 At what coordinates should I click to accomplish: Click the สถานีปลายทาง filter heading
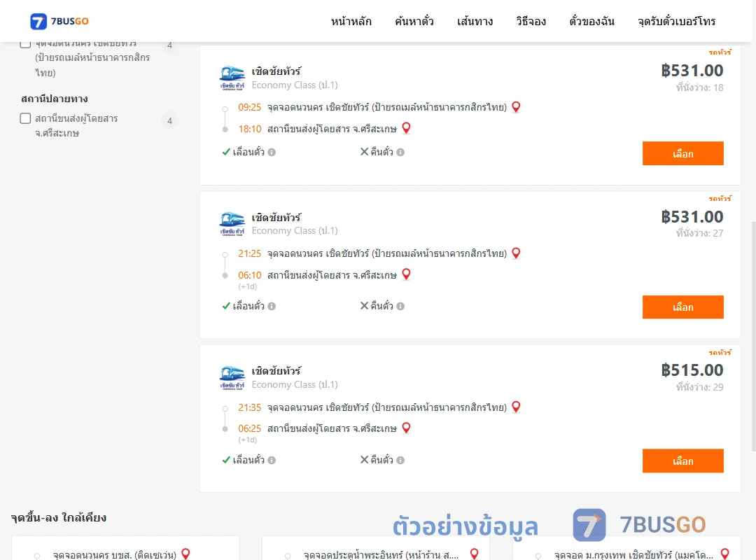(55, 99)
